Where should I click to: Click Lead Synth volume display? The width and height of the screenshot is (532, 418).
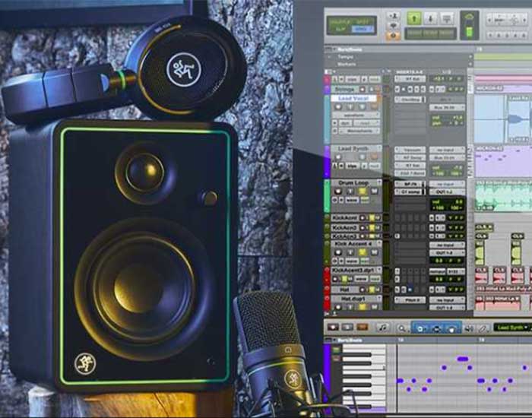[447, 167]
